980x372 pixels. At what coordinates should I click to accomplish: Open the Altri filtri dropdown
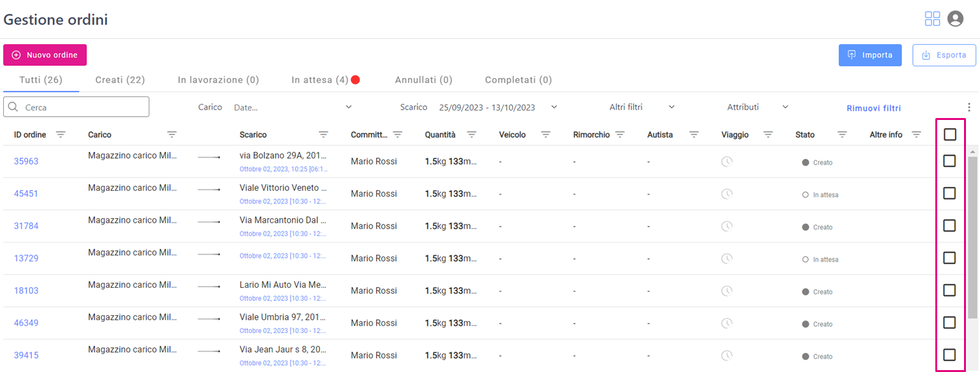[642, 107]
